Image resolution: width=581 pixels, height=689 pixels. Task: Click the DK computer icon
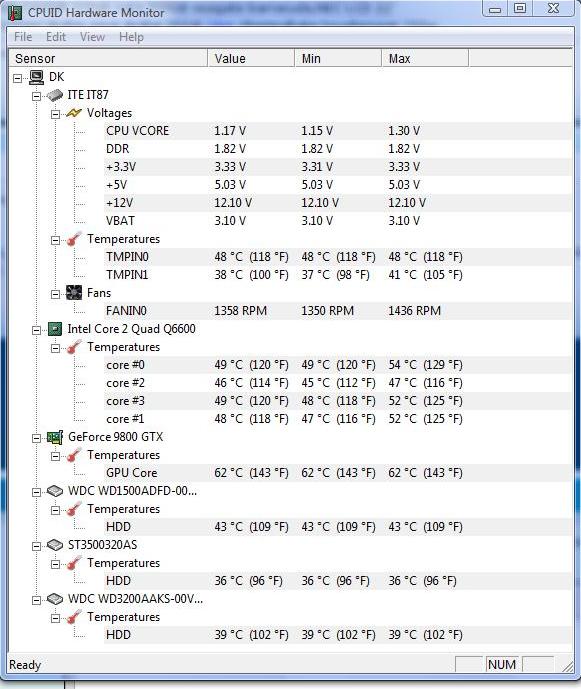(x=36, y=77)
